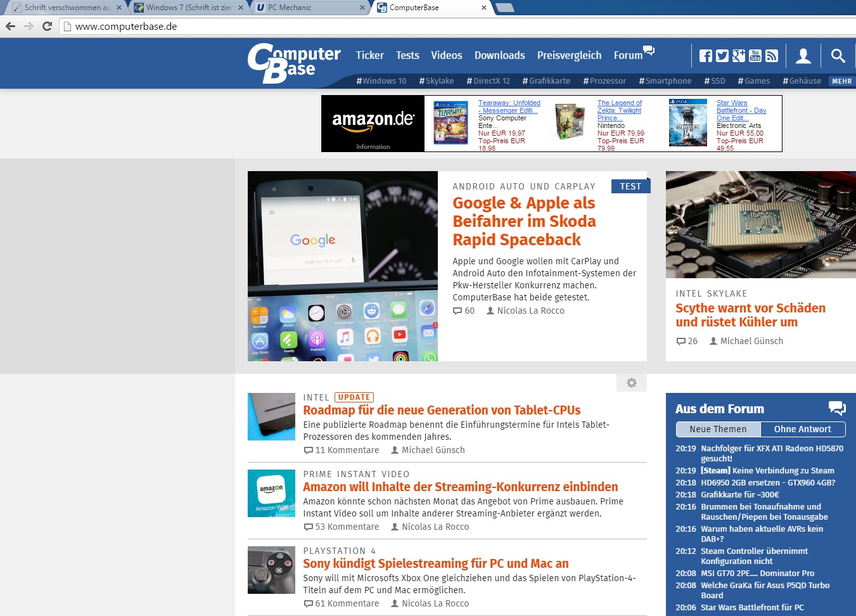Open ComputerBase's Twitter icon
Viewport: 856px width, 616px height.
tap(722, 56)
